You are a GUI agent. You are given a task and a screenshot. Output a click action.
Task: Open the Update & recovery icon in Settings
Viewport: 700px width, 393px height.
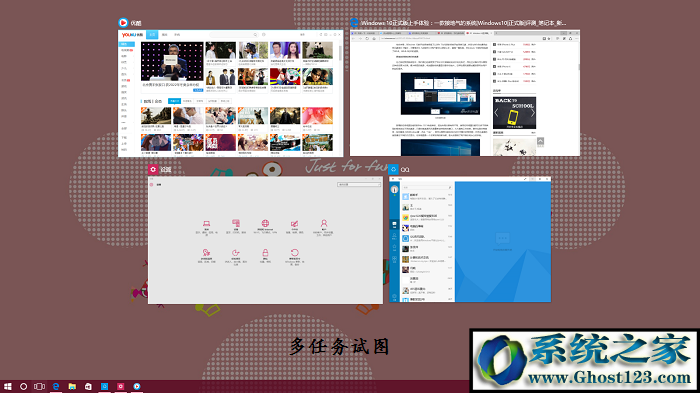pyautogui.click(x=295, y=253)
